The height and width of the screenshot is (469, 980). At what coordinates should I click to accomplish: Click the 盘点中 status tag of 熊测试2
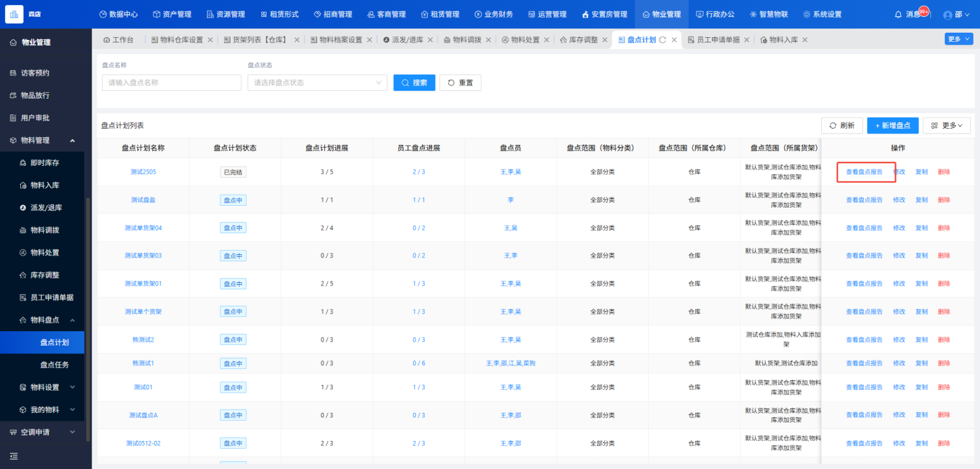tap(233, 340)
